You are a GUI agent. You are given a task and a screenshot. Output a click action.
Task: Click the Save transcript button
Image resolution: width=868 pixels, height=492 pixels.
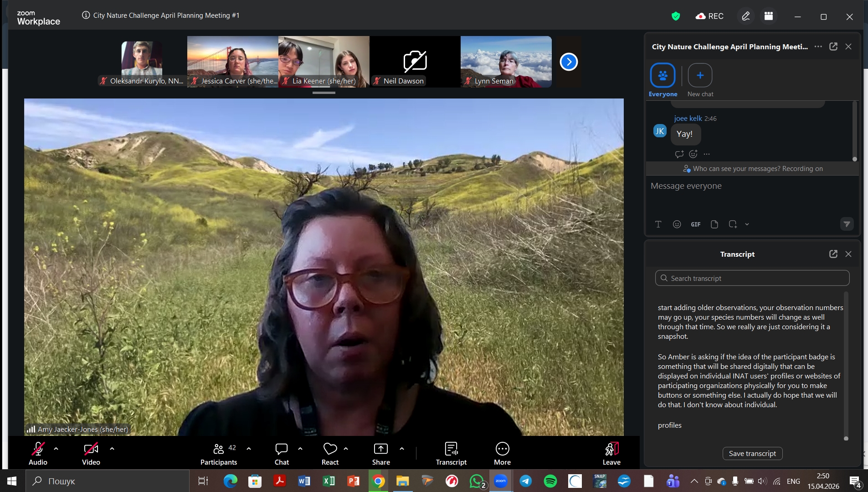(x=752, y=453)
